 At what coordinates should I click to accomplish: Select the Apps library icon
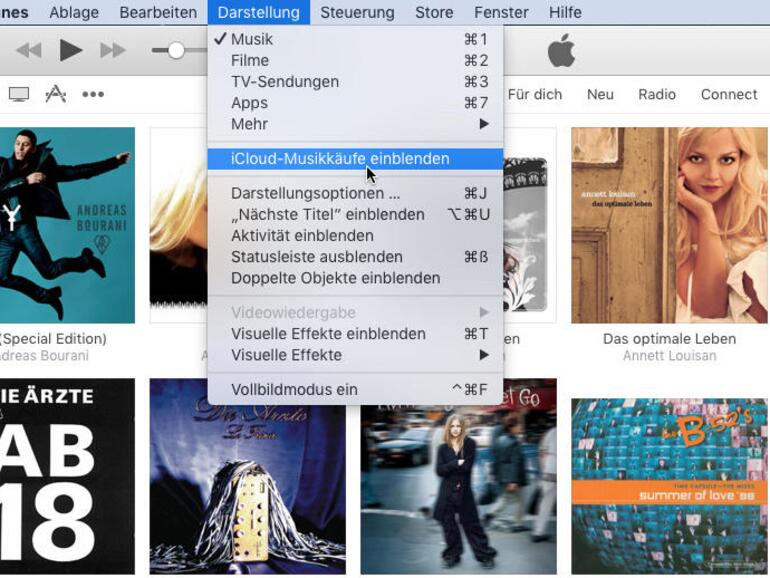pos(55,94)
